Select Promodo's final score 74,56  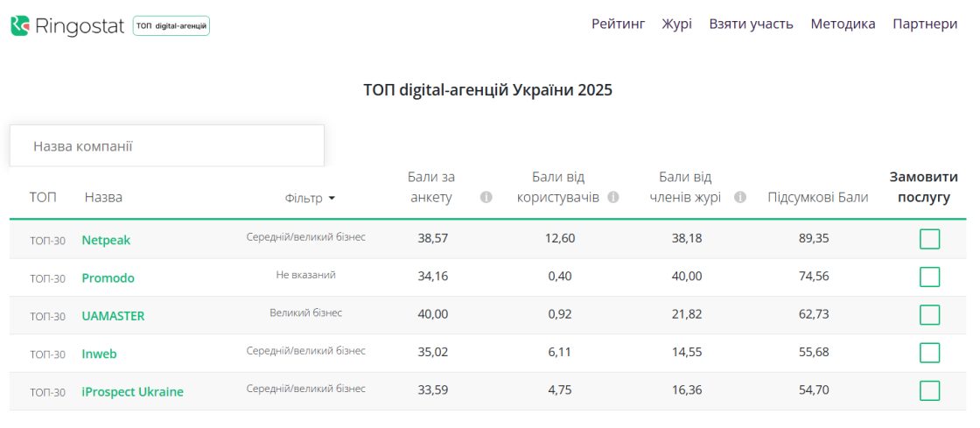pos(814,277)
